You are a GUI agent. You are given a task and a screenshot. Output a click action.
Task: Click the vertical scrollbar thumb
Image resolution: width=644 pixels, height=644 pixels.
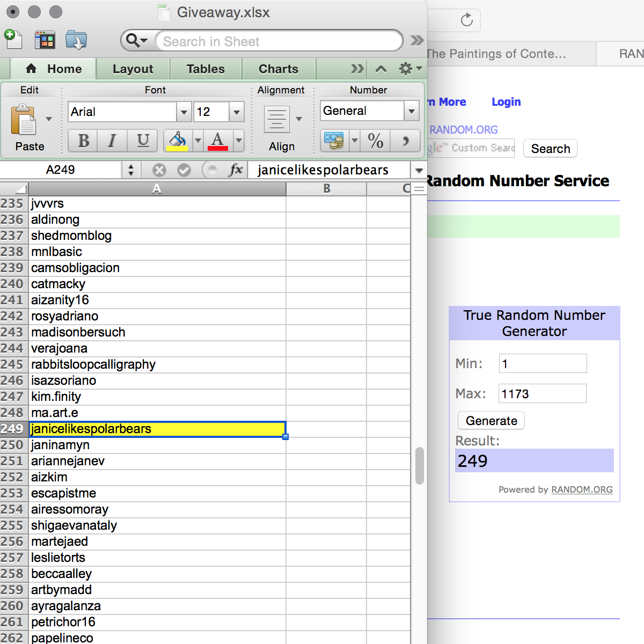420,466
